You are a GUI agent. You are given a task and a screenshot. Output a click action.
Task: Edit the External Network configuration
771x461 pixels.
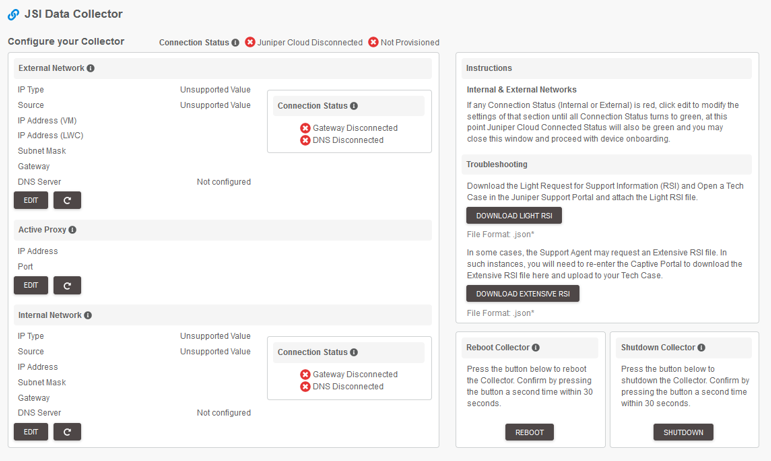(30, 200)
